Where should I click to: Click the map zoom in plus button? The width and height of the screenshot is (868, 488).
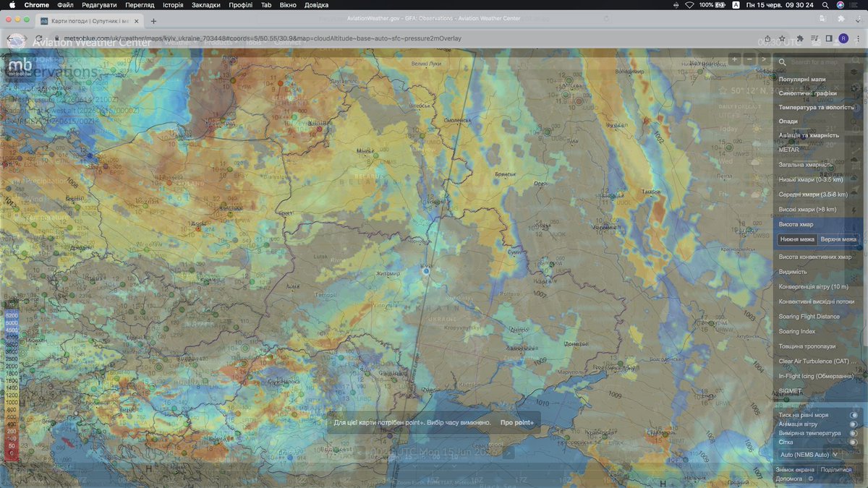[734, 59]
